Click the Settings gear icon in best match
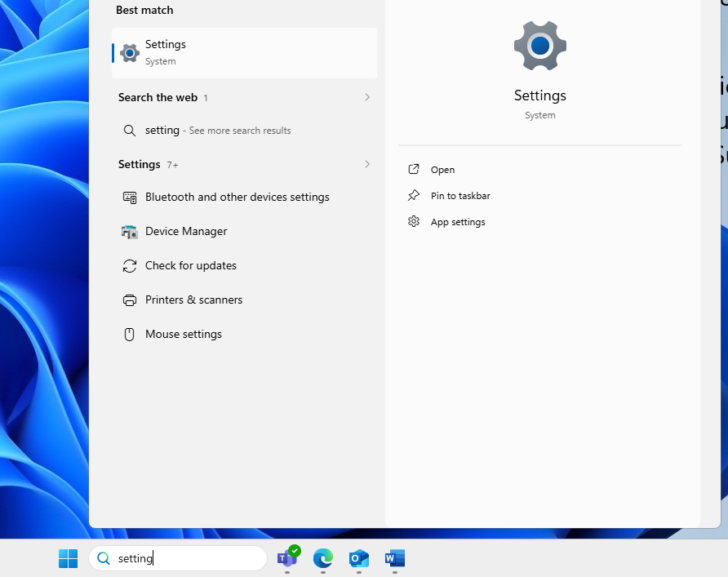Image resolution: width=728 pixels, height=577 pixels. (x=130, y=53)
